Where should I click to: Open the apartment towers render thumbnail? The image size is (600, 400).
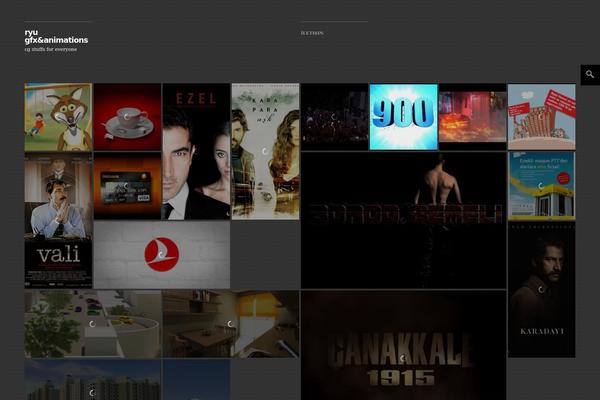[x=93, y=380]
